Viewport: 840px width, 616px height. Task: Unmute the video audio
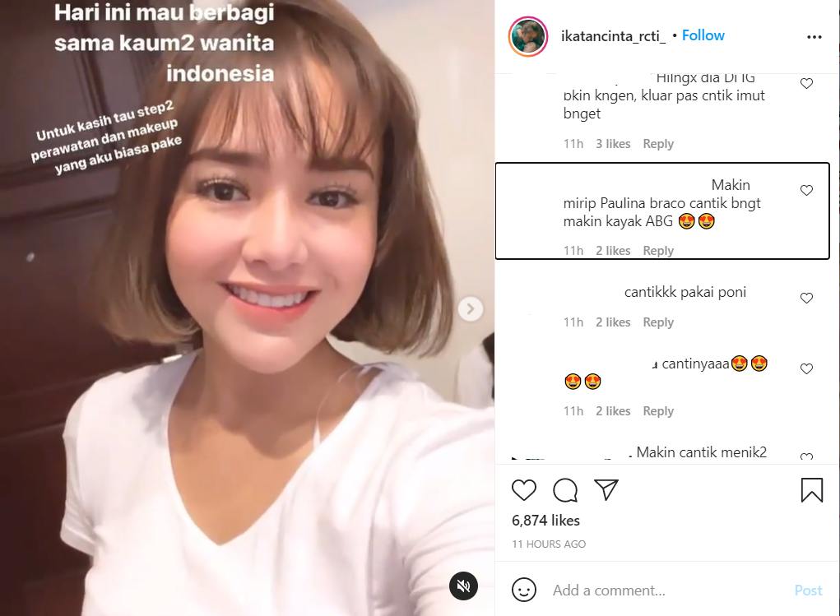462,586
